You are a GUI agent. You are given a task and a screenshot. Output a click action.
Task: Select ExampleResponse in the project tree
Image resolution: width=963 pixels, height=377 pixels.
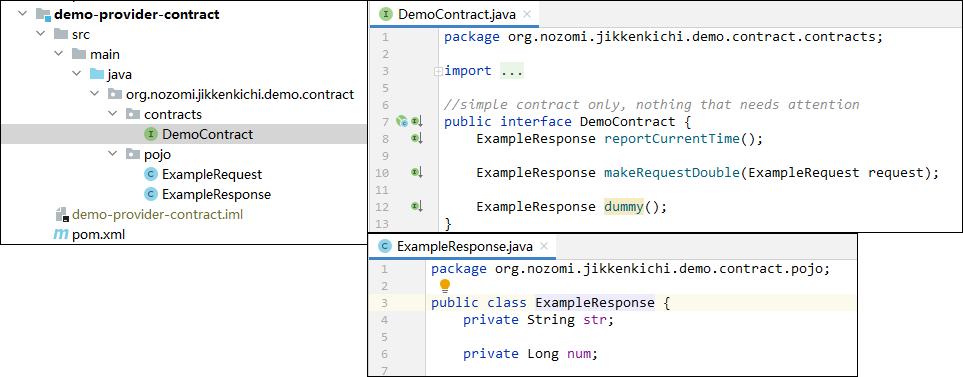(x=216, y=195)
